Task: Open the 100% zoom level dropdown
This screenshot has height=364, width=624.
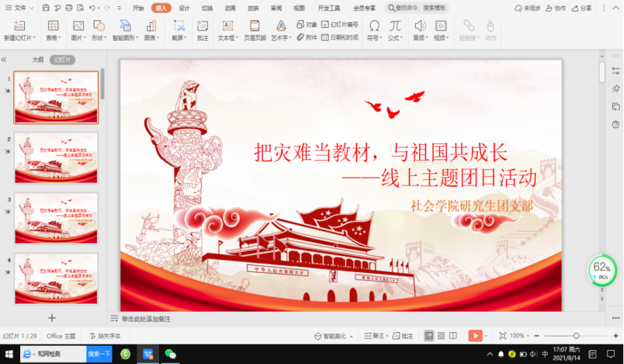Action: (519, 336)
